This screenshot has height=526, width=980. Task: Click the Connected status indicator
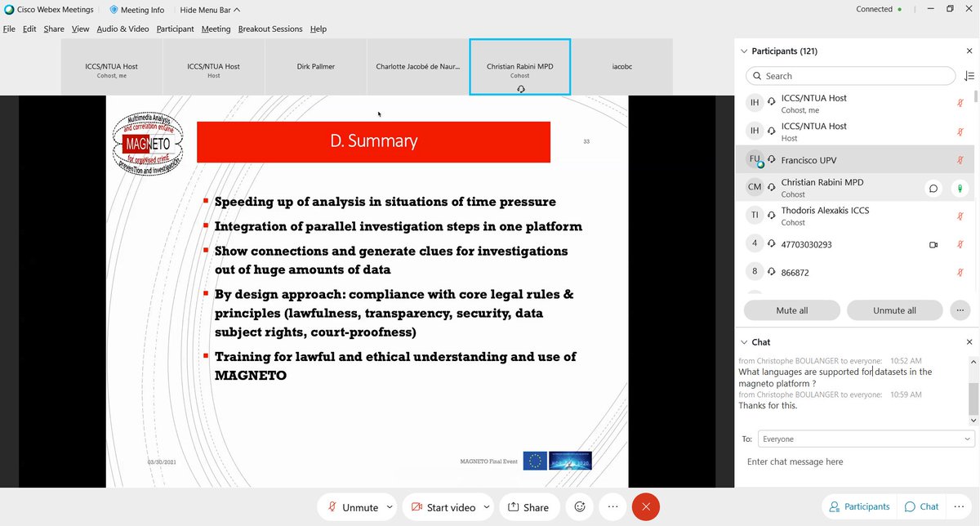(879, 9)
